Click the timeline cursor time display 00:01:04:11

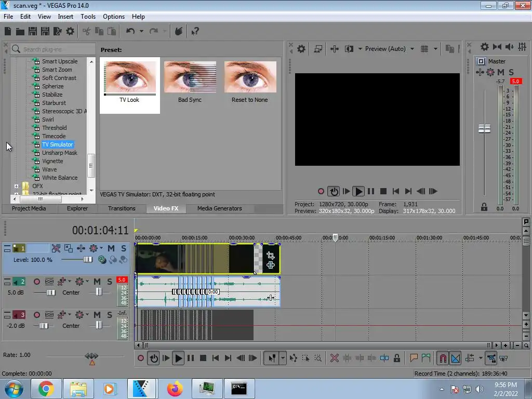100,230
